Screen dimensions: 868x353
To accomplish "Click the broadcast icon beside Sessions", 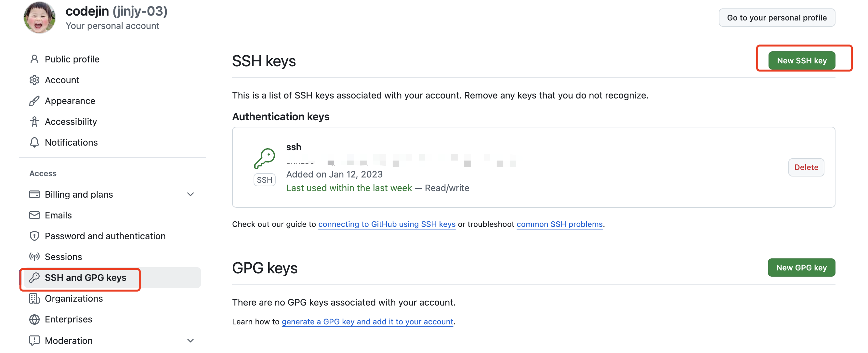I will [34, 257].
